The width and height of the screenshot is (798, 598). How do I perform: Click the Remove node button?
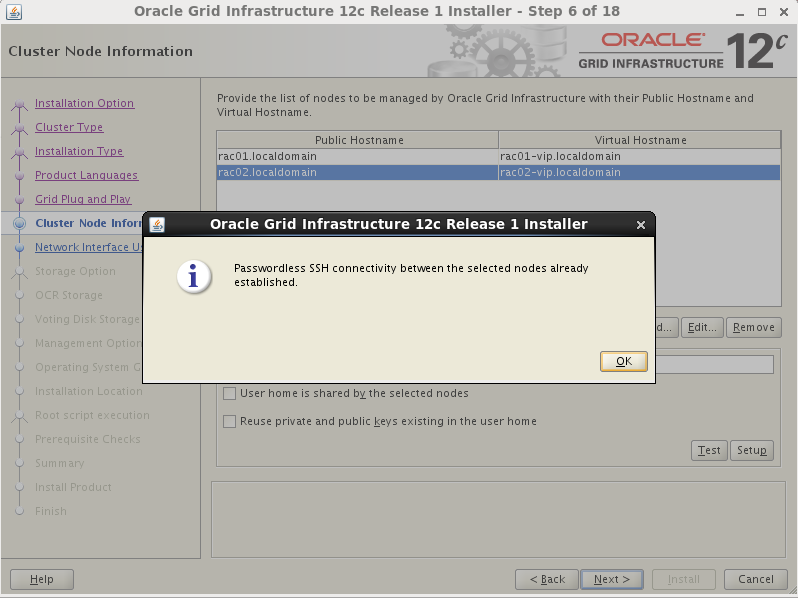click(x=753, y=327)
